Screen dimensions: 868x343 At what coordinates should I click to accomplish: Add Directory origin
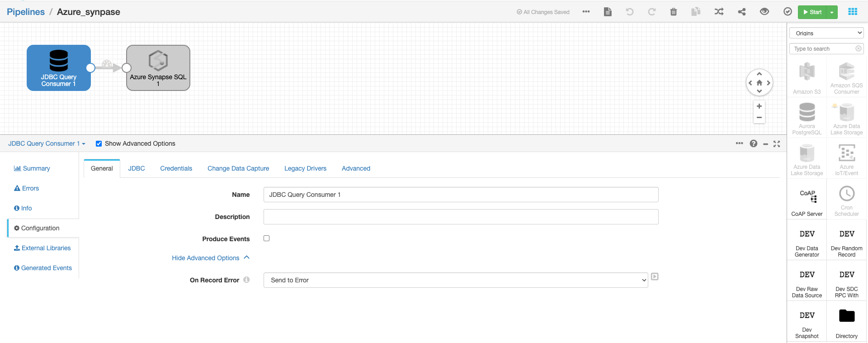coord(847,322)
